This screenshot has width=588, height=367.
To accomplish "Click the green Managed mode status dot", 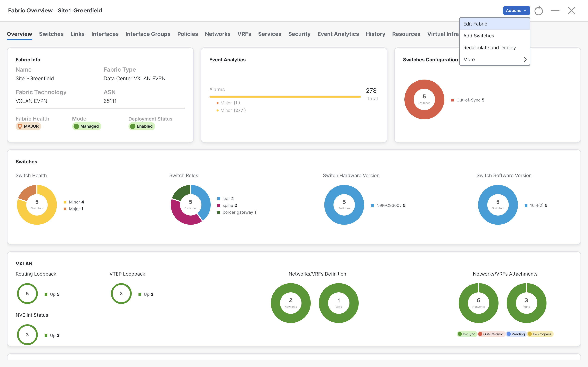I will pos(76,126).
